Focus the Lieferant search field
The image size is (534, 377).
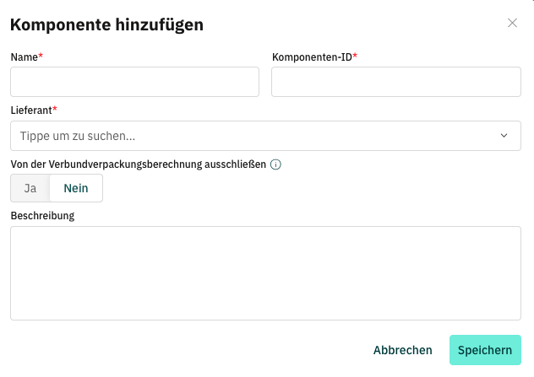tap(265, 136)
